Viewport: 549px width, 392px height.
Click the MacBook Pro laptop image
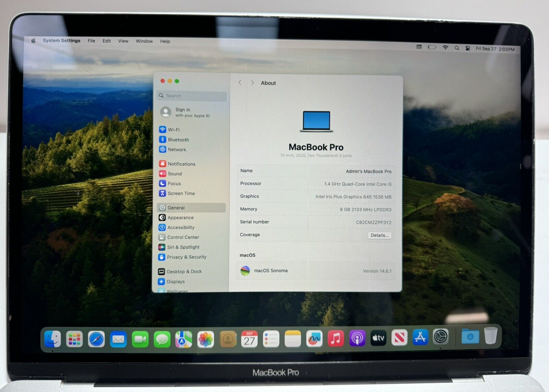click(316, 122)
